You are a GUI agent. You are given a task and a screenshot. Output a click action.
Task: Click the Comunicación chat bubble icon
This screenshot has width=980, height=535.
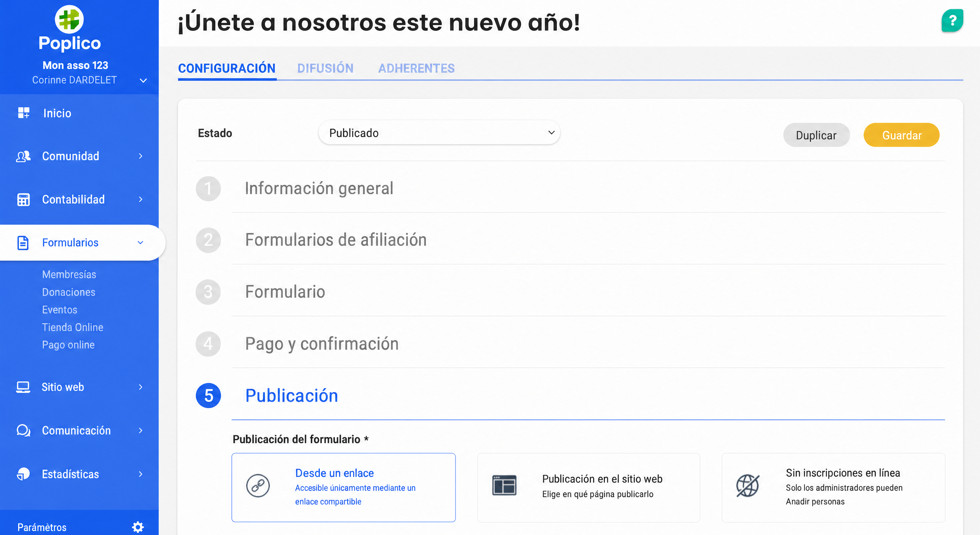[24, 430]
